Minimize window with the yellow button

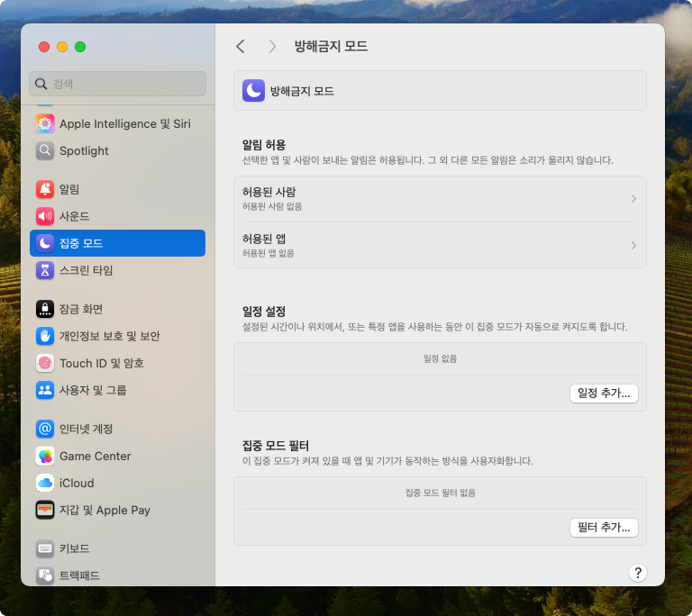click(x=62, y=47)
